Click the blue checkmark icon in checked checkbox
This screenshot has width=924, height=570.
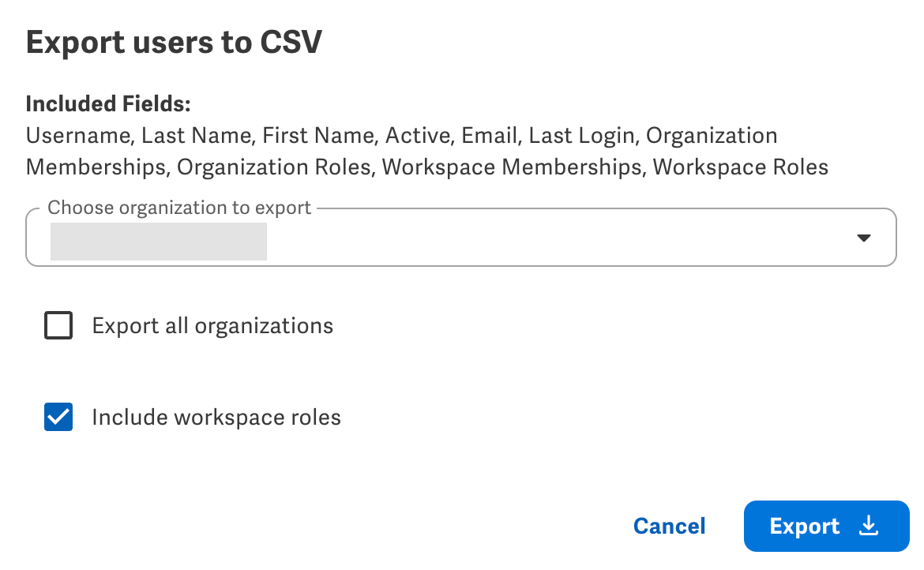click(58, 417)
